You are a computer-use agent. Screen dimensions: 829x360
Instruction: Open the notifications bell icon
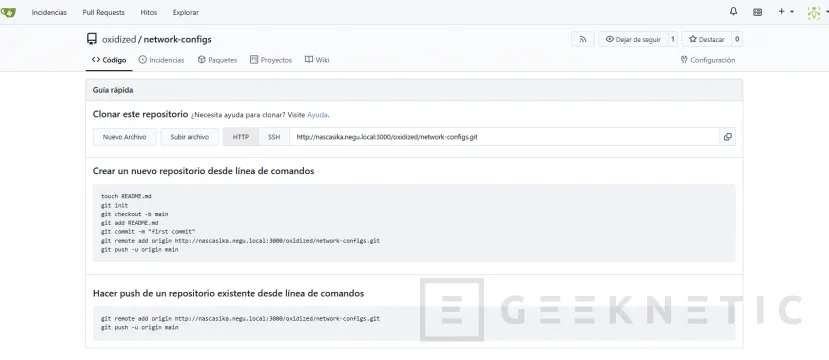(x=733, y=12)
